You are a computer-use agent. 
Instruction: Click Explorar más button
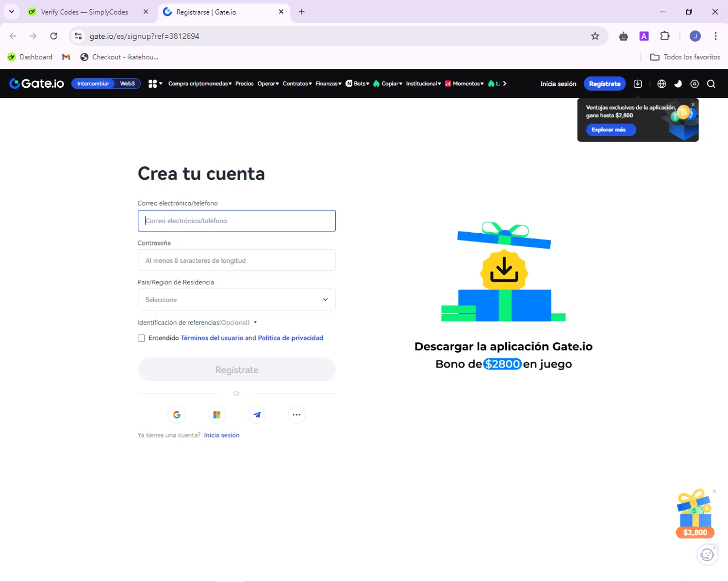611,129
